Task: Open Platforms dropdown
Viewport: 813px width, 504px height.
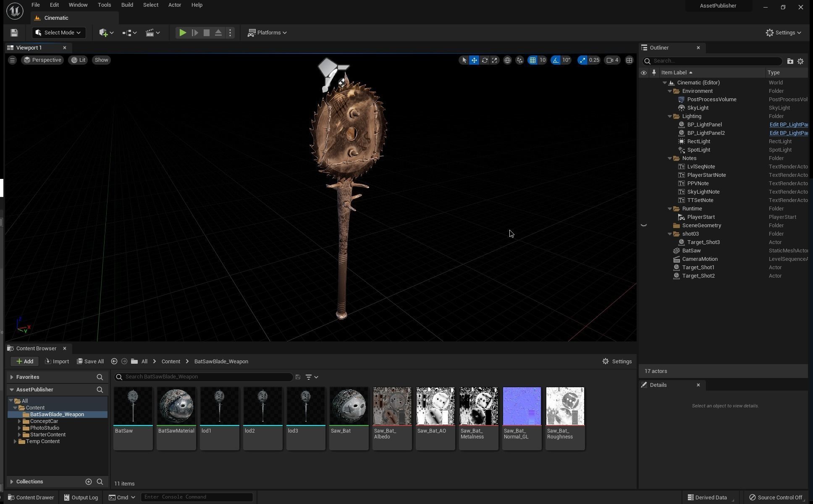Action: pos(267,33)
